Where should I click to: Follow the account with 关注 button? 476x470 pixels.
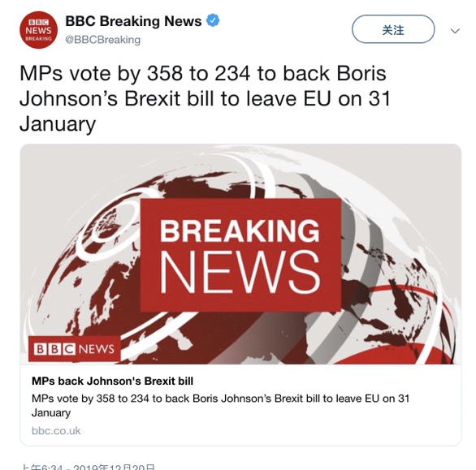pos(393,29)
